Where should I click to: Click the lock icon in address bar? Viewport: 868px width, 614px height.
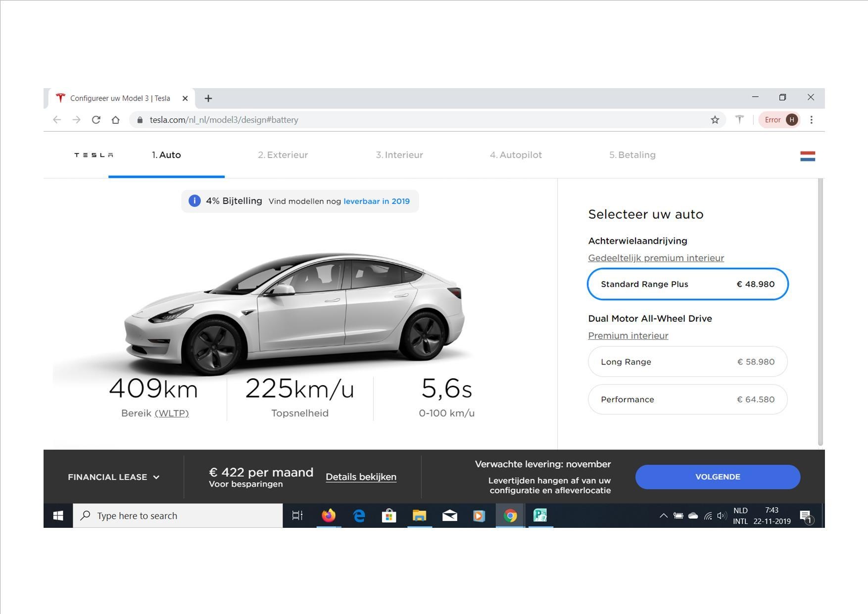point(140,120)
